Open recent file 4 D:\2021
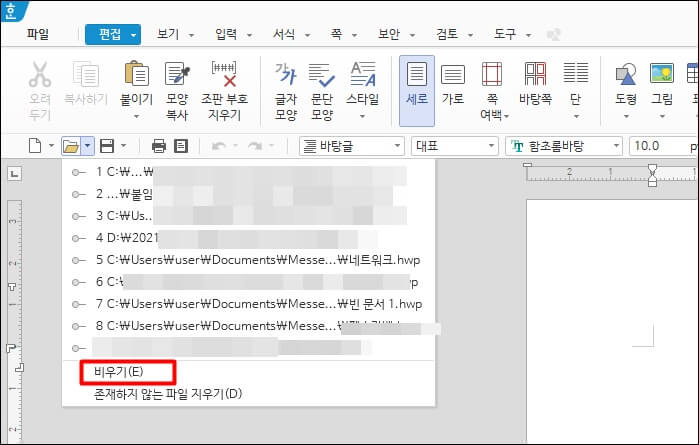699x445 pixels. pos(236,238)
